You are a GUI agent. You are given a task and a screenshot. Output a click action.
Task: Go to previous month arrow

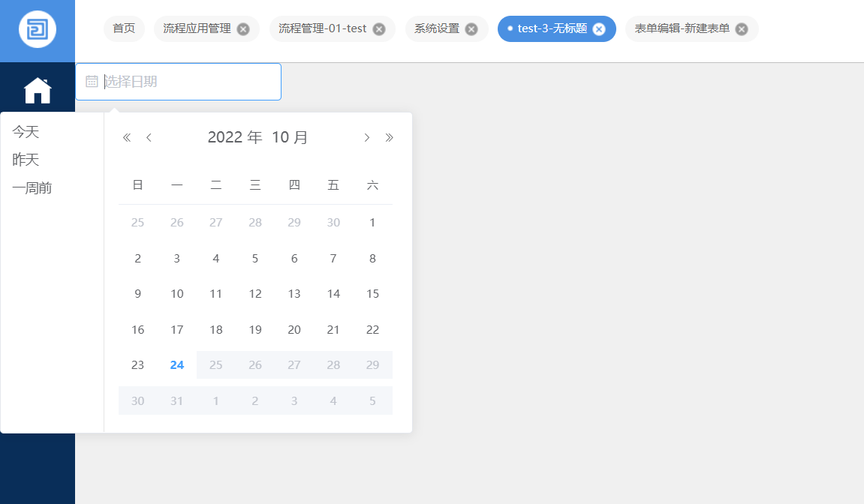tap(149, 138)
